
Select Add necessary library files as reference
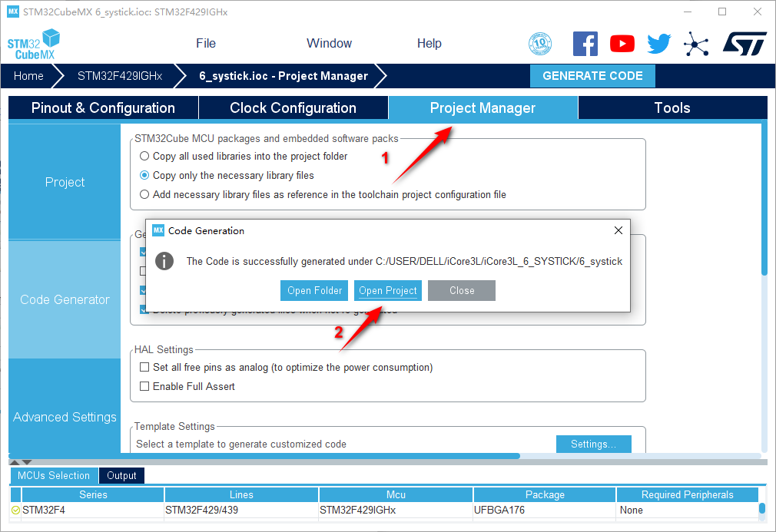(x=144, y=194)
